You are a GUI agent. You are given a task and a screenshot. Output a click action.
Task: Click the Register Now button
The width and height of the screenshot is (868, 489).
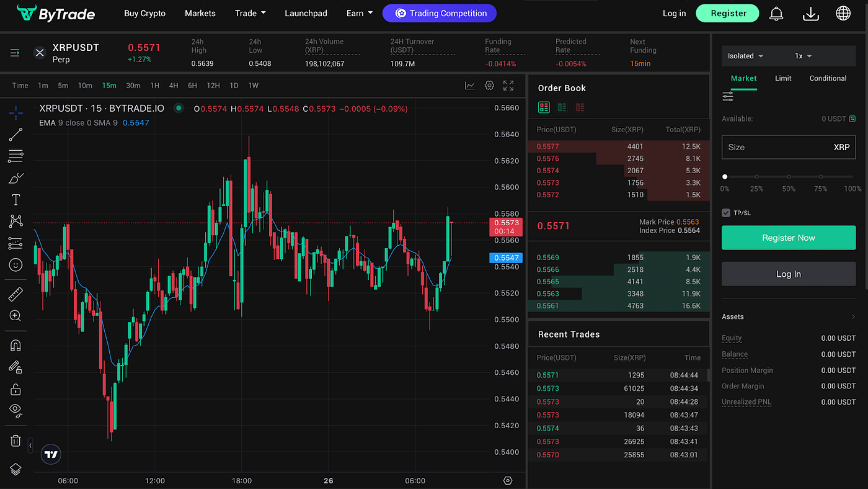pos(788,238)
